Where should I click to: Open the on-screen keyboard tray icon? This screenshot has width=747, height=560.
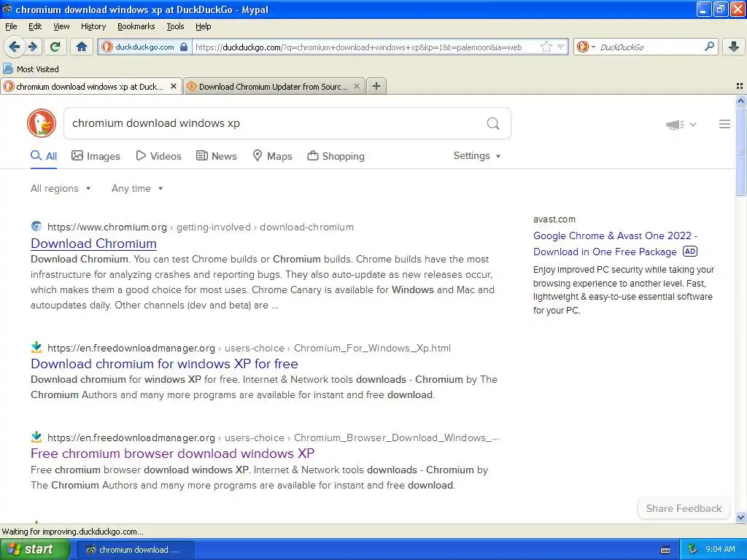click(x=665, y=550)
